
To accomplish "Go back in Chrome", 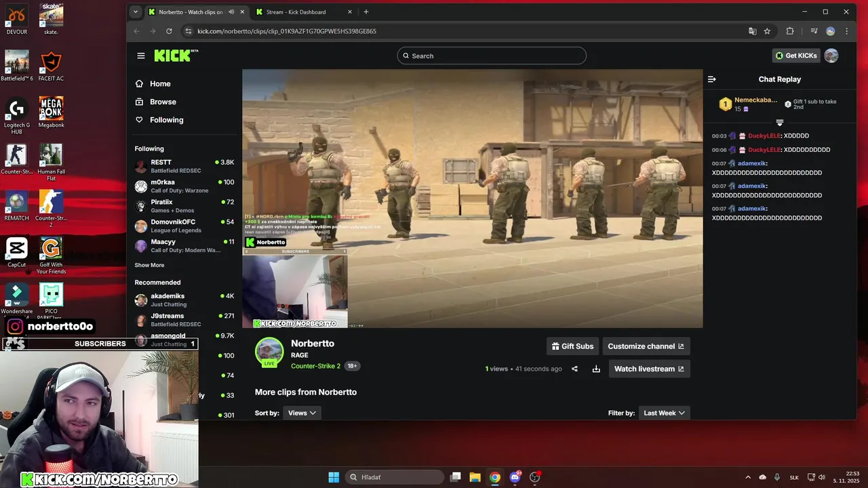I will click(x=136, y=31).
